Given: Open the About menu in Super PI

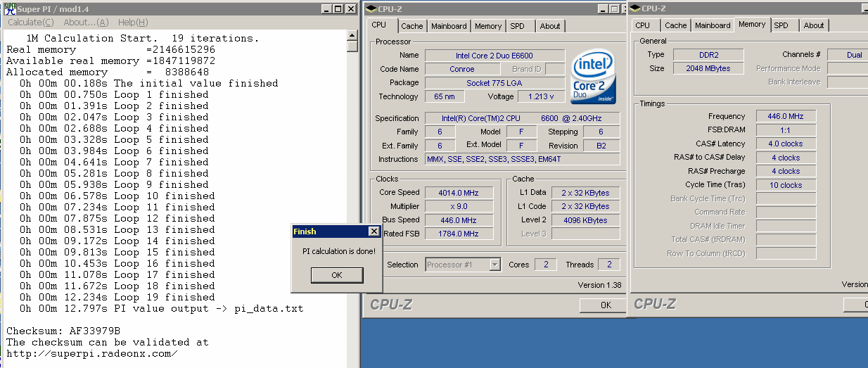Looking at the screenshot, I should (86, 23).
